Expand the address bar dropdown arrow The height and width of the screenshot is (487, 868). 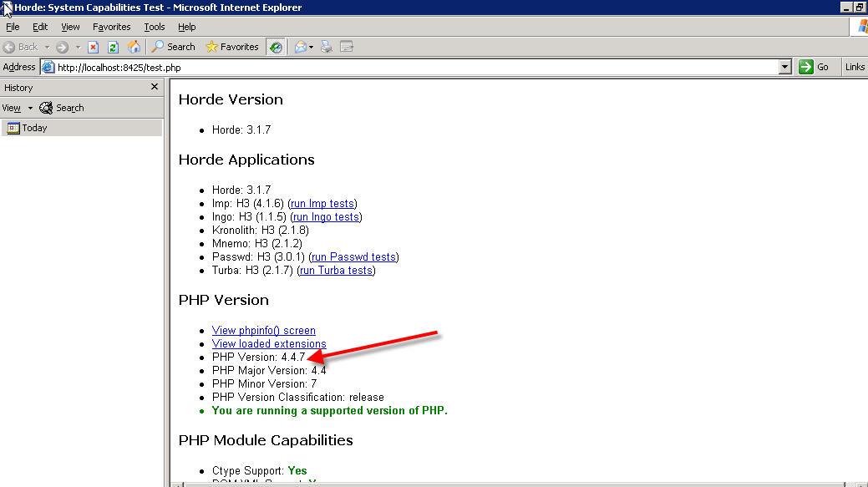click(784, 68)
